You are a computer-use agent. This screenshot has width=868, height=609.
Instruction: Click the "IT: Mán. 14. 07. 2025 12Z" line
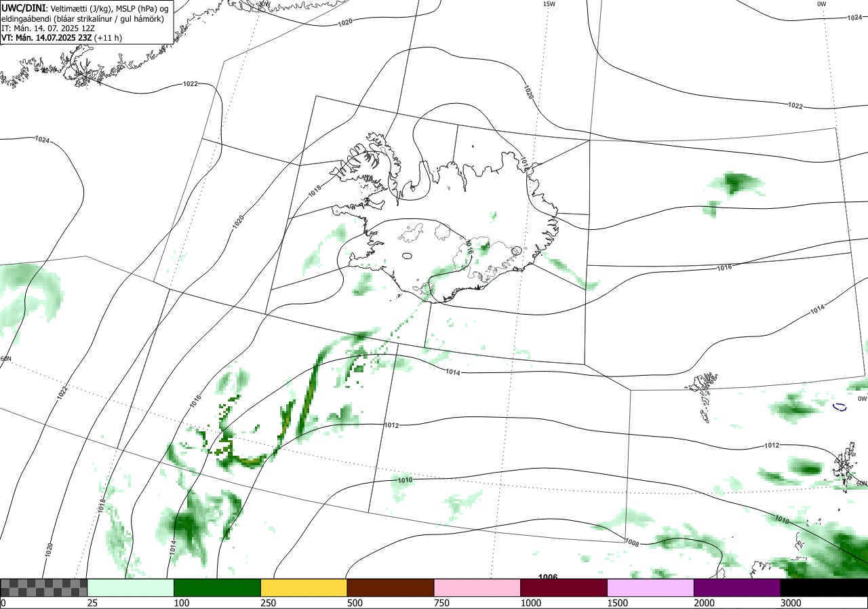49,28
